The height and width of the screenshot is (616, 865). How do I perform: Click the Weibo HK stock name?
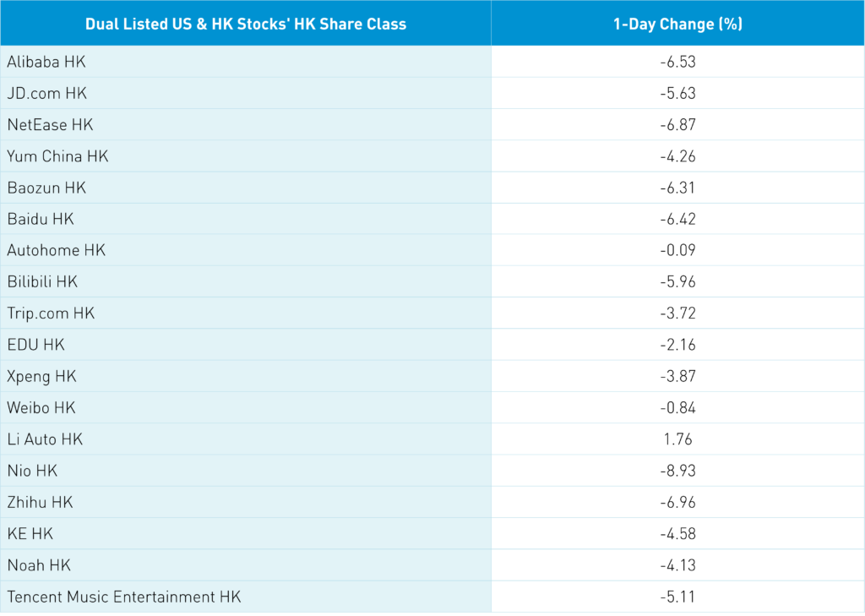pyautogui.click(x=41, y=407)
